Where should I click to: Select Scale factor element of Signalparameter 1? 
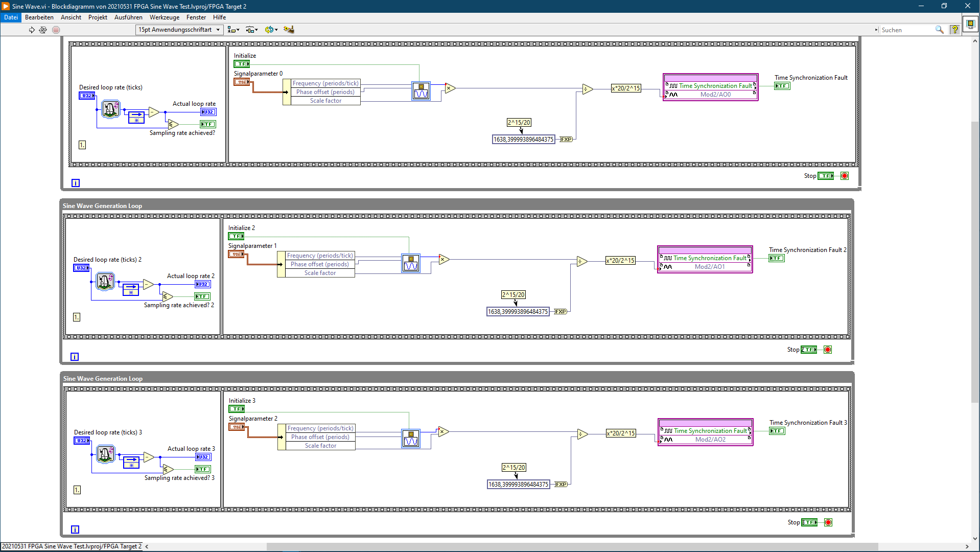point(320,273)
